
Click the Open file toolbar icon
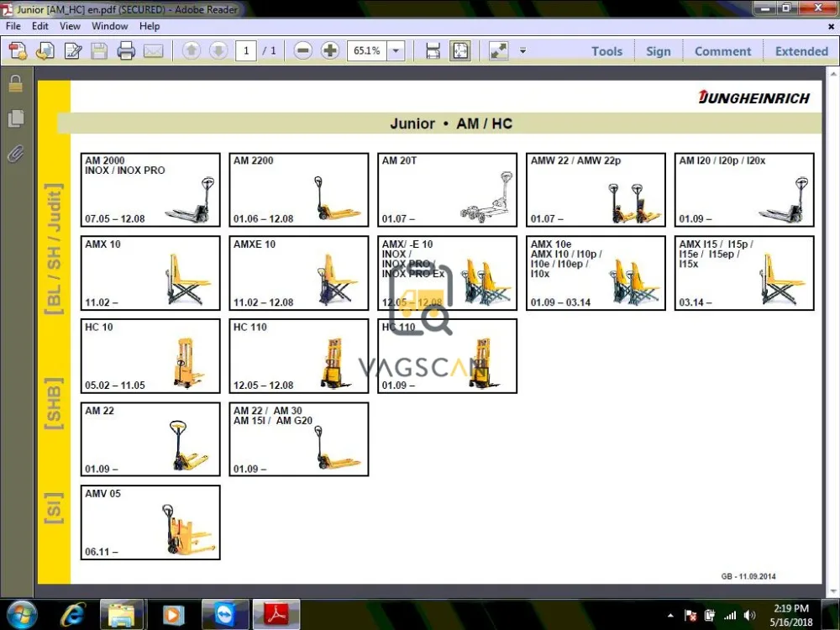point(45,51)
